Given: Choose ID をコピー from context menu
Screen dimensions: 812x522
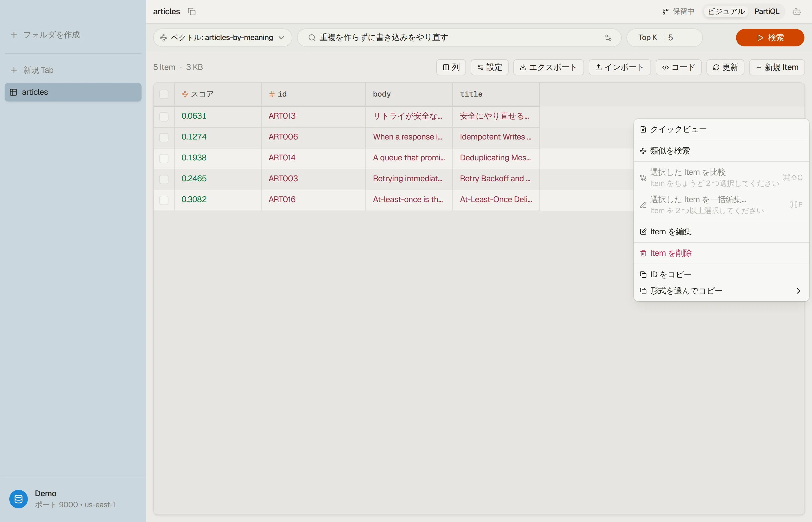Looking at the screenshot, I should tap(721, 275).
